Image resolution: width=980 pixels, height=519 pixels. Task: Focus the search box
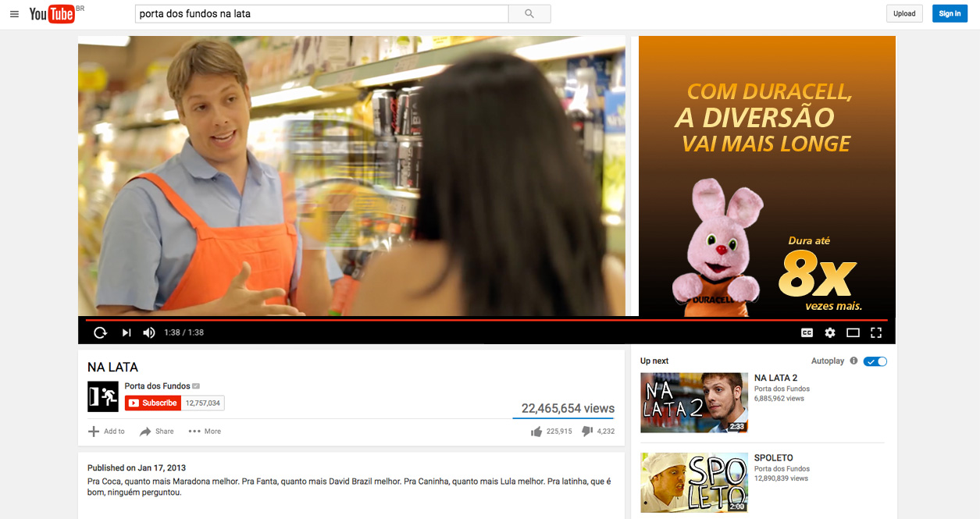(322, 13)
